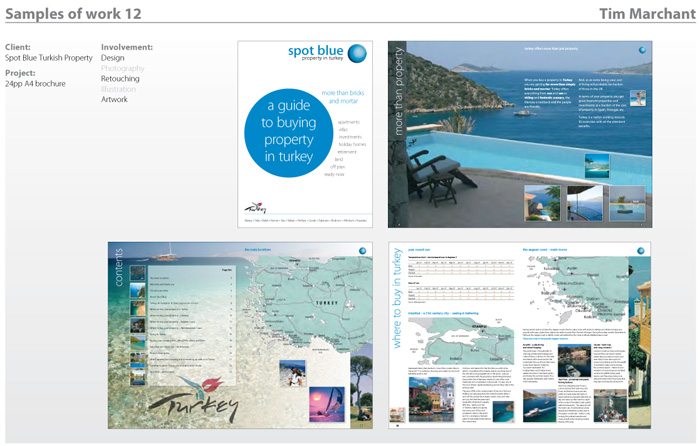The height and width of the screenshot is (446, 700).
Task: Click the 'Artwork' involvement item
Action: [114, 99]
